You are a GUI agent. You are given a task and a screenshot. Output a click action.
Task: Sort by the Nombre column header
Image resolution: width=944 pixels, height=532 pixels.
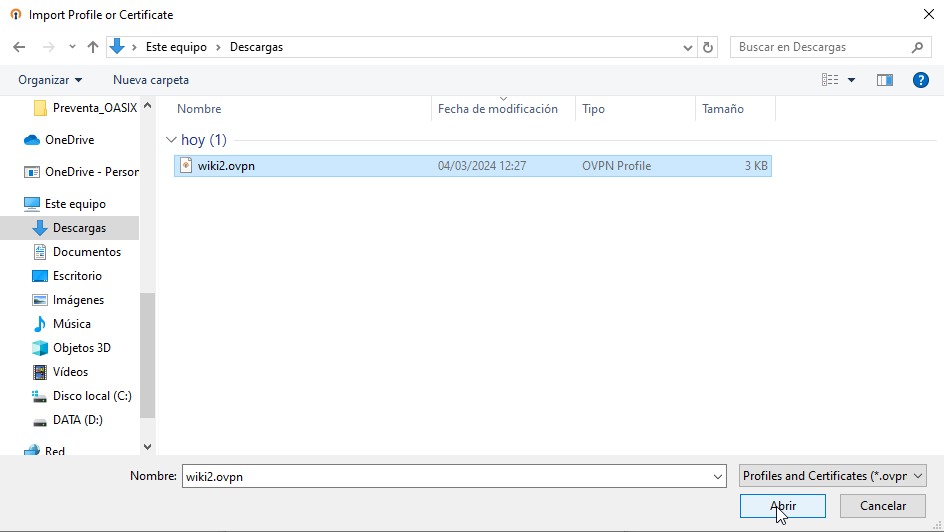(199, 109)
